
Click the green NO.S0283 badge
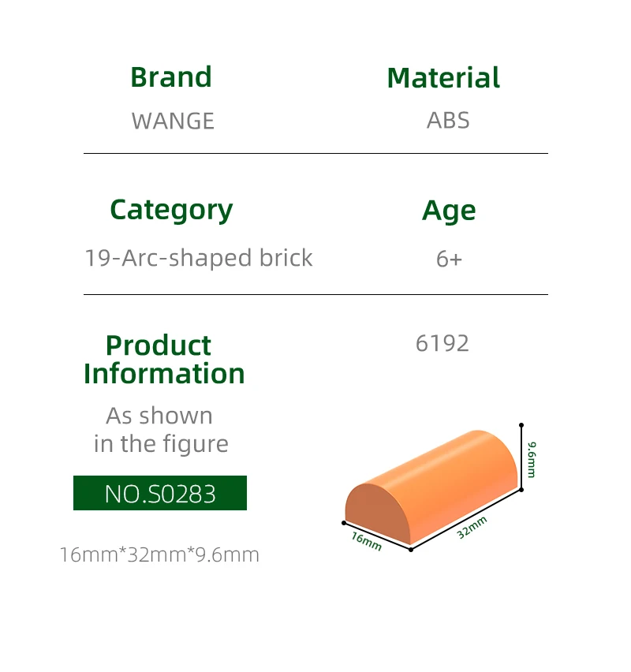tap(160, 493)
